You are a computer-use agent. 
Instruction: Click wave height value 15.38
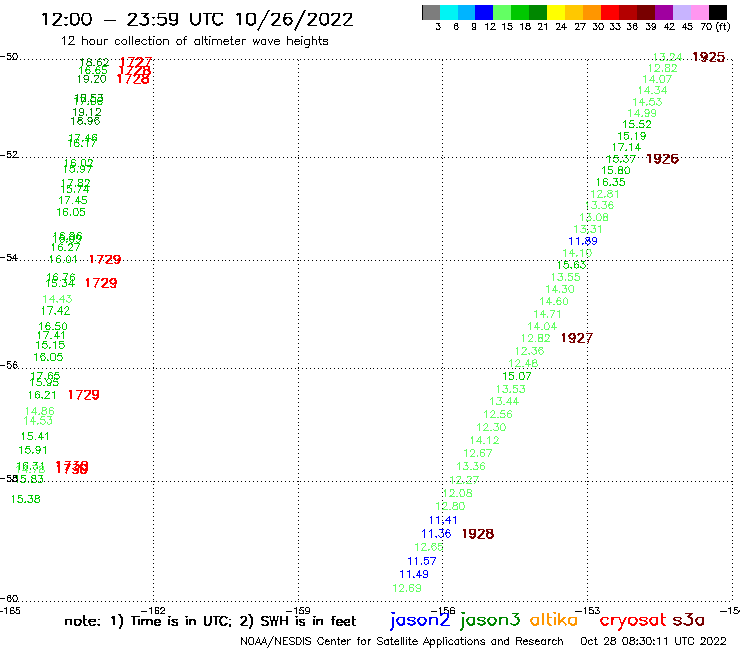(25, 499)
